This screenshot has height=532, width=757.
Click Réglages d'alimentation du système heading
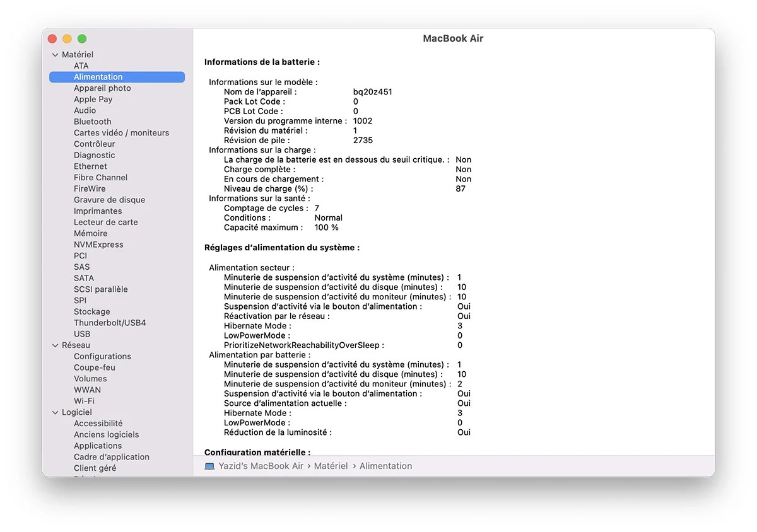click(282, 248)
